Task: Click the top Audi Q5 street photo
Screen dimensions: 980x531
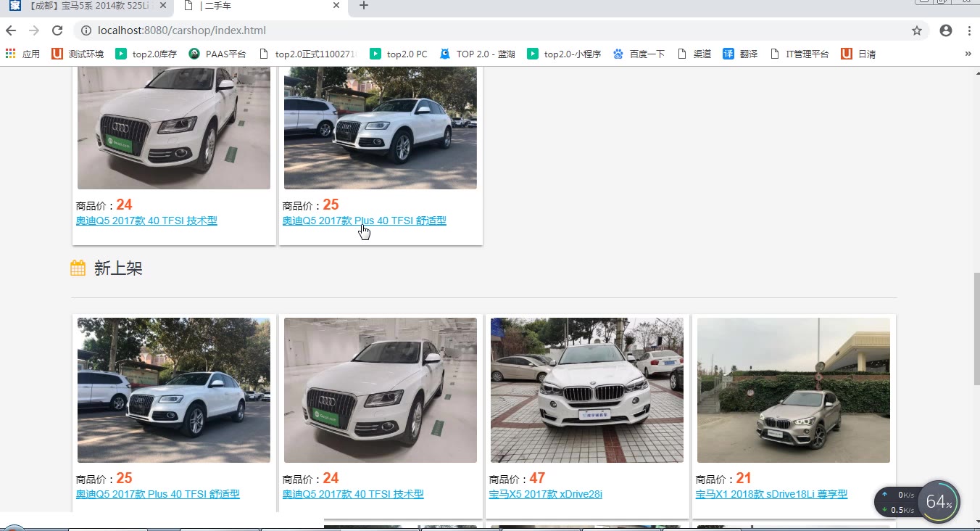Action: pyautogui.click(x=381, y=128)
